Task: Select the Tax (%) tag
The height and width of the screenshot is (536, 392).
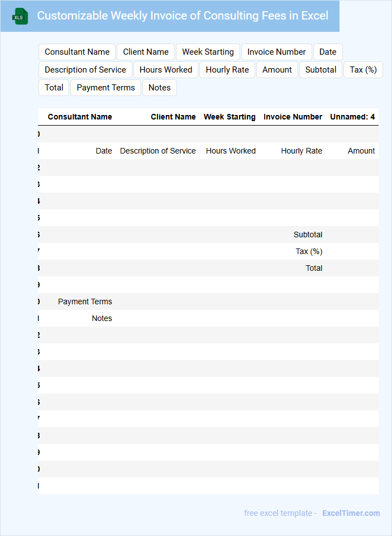Action: pyautogui.click(x=363, y=70)
